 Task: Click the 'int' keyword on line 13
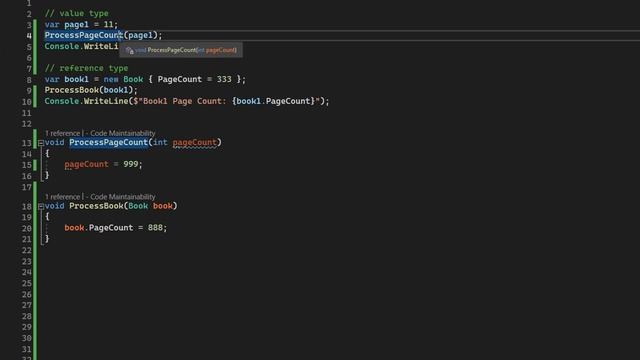(x=160, y=142)
